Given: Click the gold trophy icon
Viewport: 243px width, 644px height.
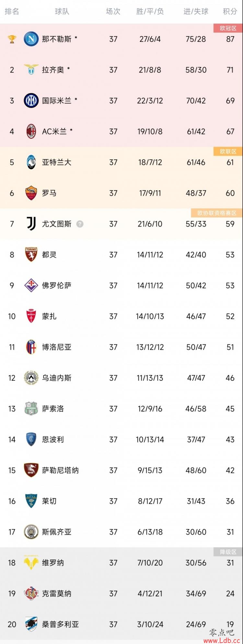Looking at the screenshot, I should click(12, 39).
